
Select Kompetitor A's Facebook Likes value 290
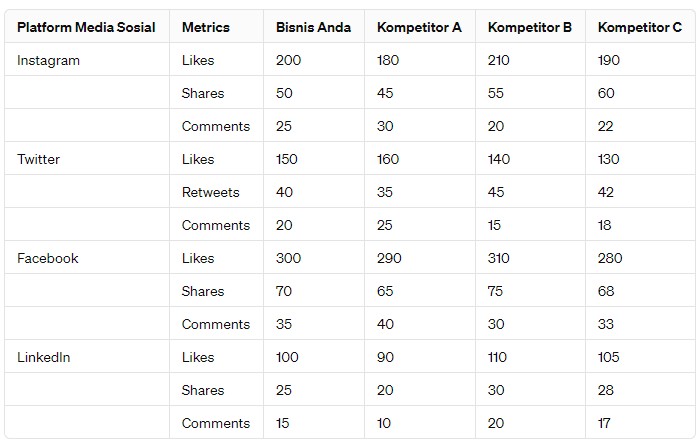pyautogui.click(x=389, y=258)
